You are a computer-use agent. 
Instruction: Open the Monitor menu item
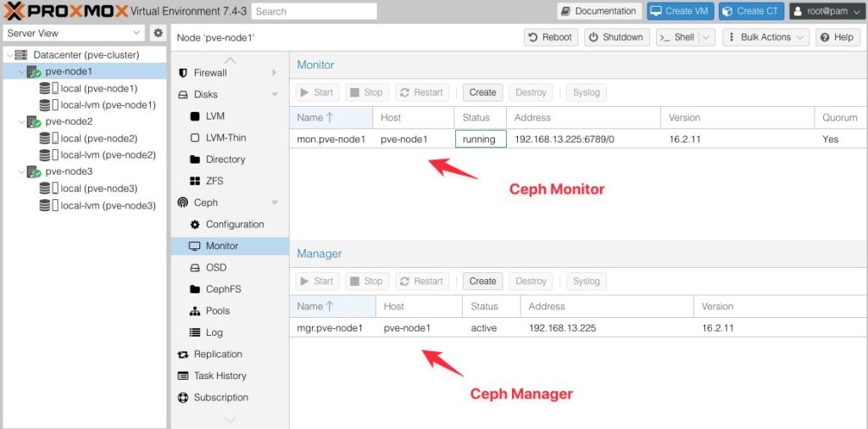(x=230, y=246)
